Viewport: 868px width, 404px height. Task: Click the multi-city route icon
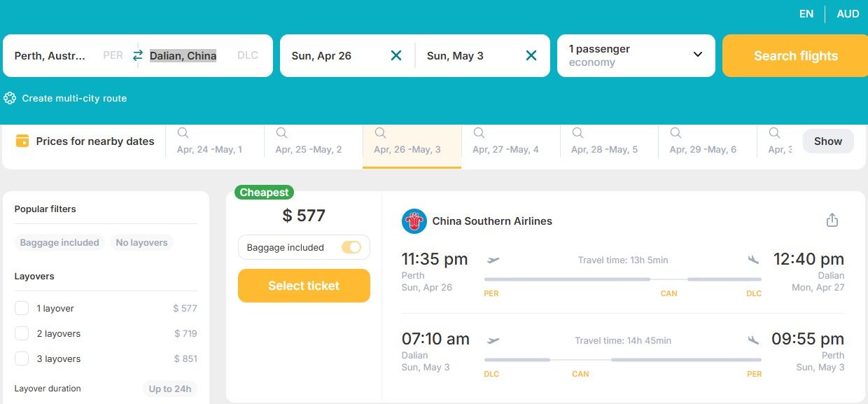click(10, 98)
